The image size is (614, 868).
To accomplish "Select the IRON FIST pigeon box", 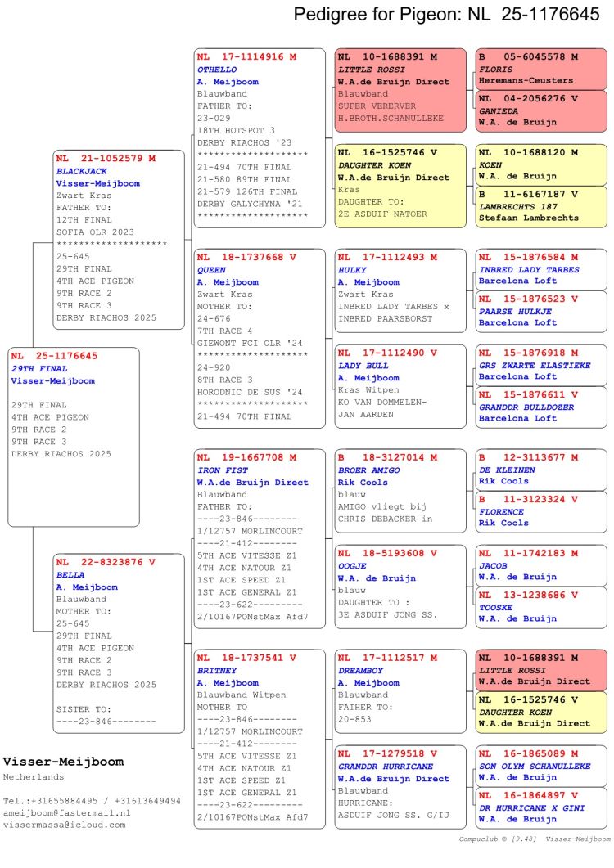I will [x=260, y=537].
